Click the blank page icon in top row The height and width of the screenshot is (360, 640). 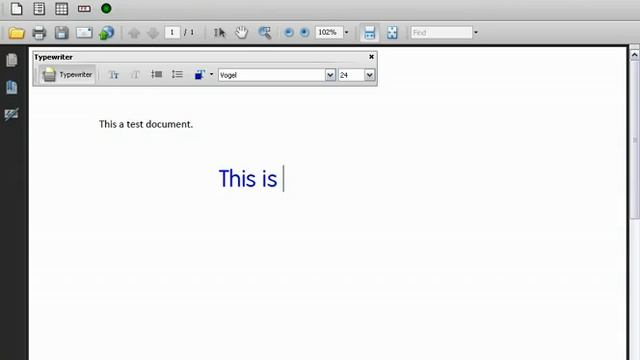(16, 9)
